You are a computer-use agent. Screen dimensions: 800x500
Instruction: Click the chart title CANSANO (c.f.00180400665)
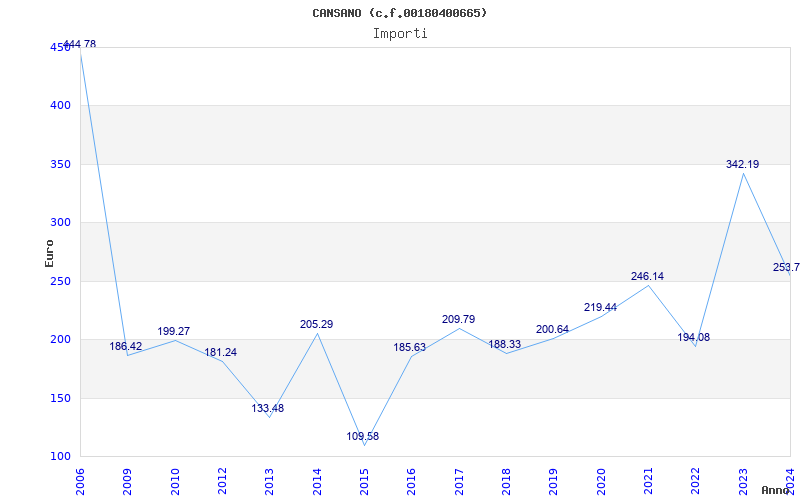399,13
